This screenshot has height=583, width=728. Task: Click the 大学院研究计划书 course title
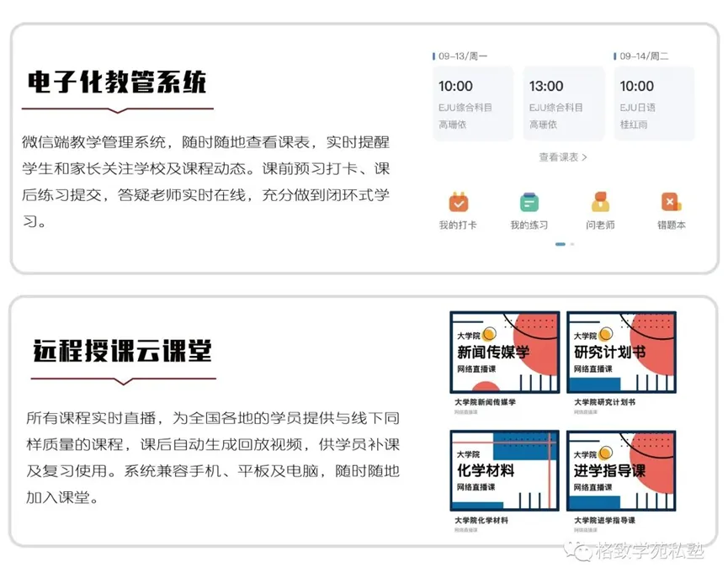click(604, 402)
